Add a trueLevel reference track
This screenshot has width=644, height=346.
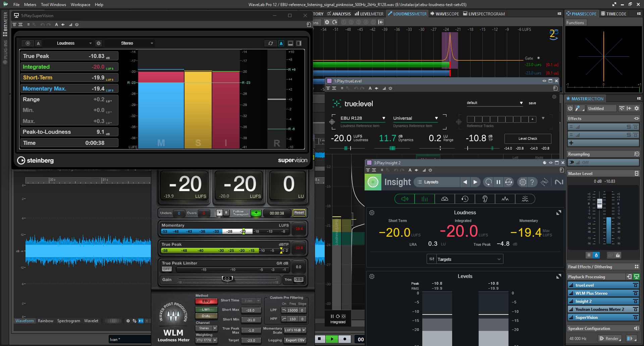[x=532, y=119]
